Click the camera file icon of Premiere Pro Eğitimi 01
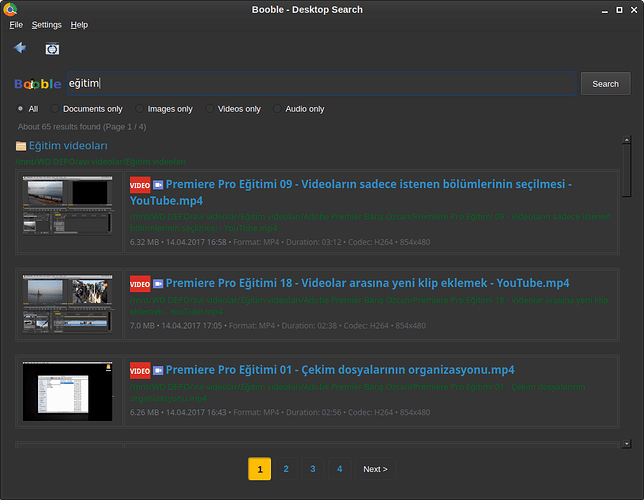This screenshot has width=644, height=500. coord(158,371)
